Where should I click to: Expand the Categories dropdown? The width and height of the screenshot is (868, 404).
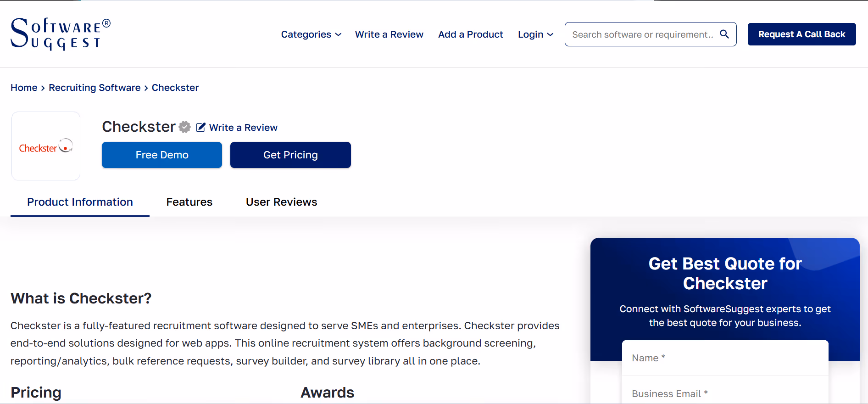[311, 34]
